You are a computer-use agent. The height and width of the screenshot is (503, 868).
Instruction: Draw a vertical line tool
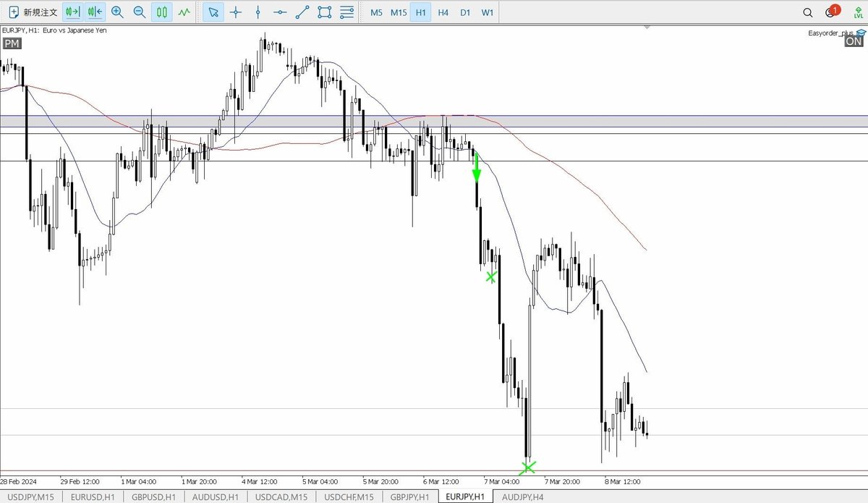[258, 12]
